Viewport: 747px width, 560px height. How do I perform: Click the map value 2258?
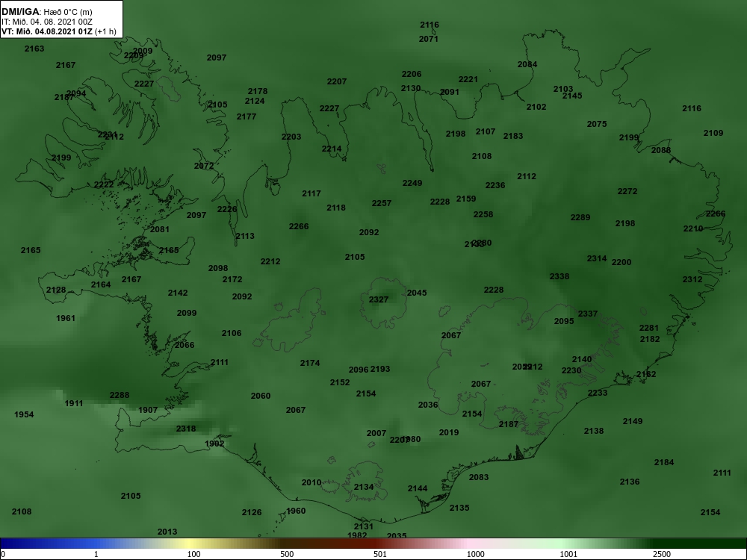point(483,214)
